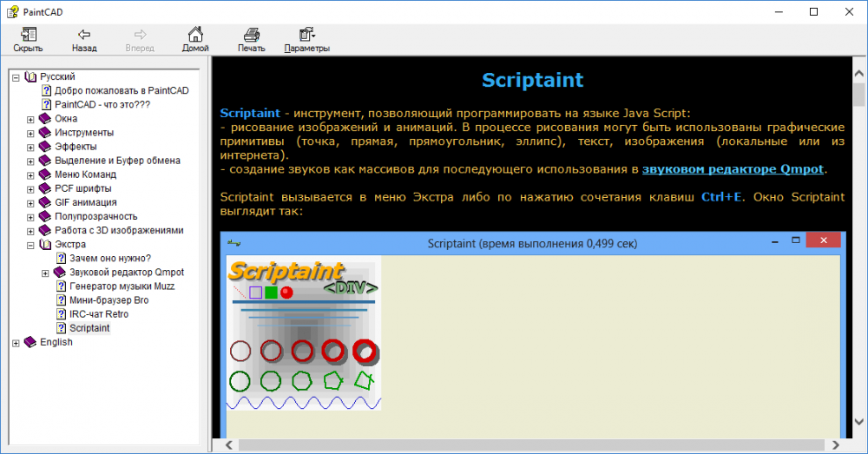
Task: Select the GIF анимация book entry
Action: (85, 202)
